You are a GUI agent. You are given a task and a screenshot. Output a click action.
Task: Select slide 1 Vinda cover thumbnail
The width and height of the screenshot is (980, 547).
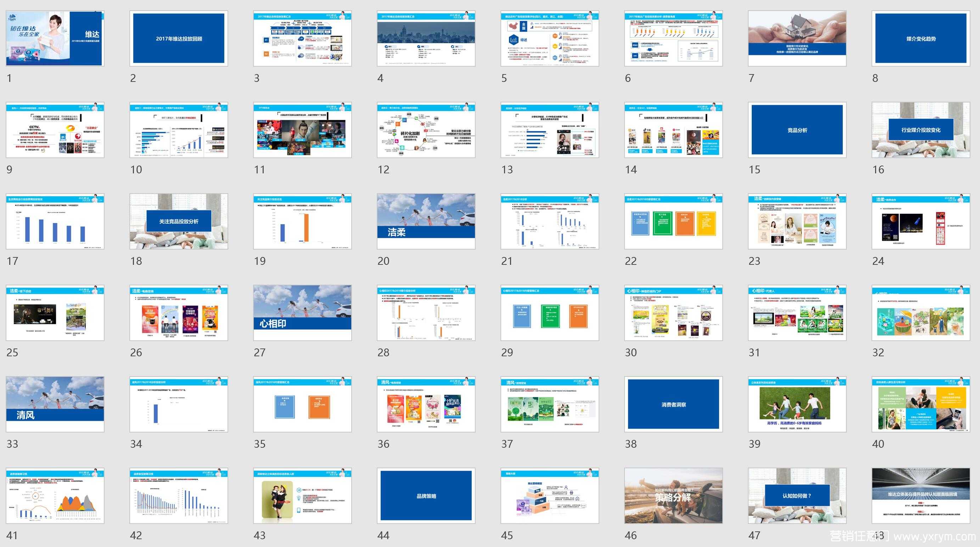tap(55, 38)
